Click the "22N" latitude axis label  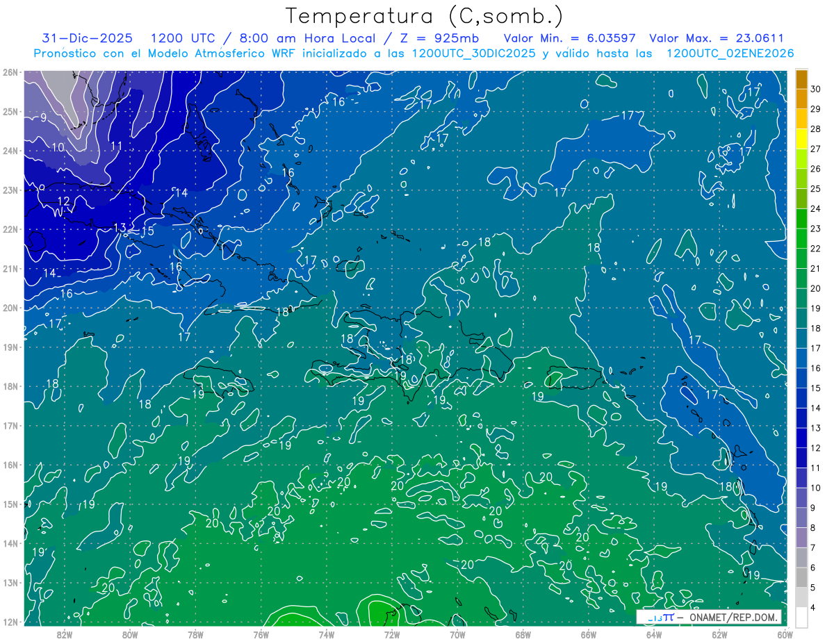pos(11,229)
